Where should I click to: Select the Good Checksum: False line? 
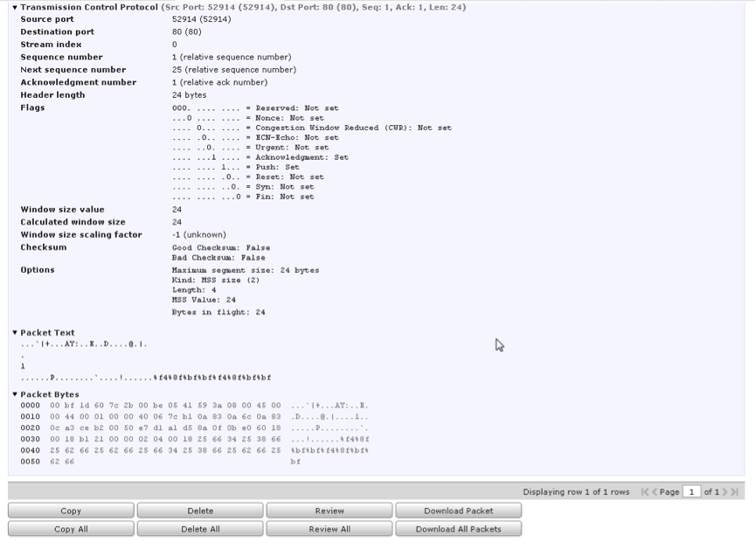[221, 247]
